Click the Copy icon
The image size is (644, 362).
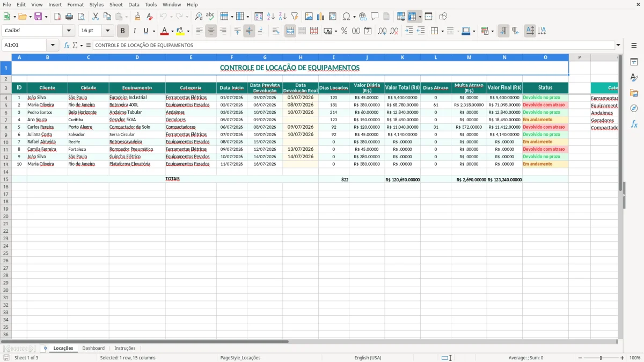[107, 17]
